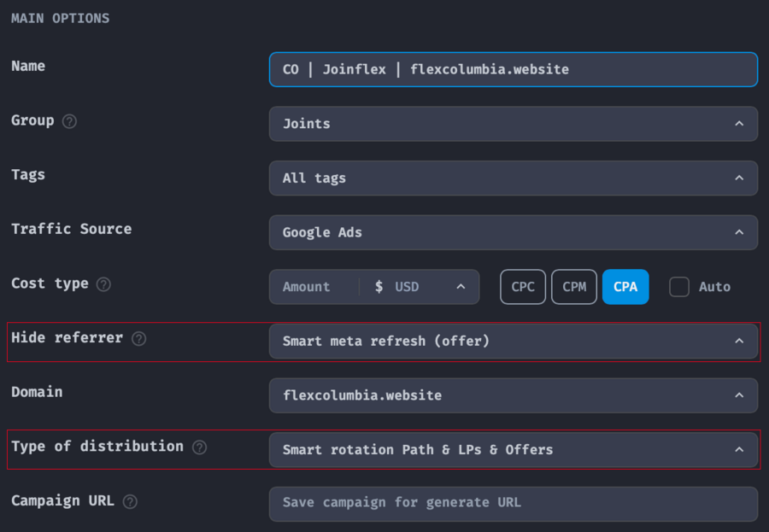Screen dimensions: 769x532
Task: Select the CPA cost type
Action: 625,287
